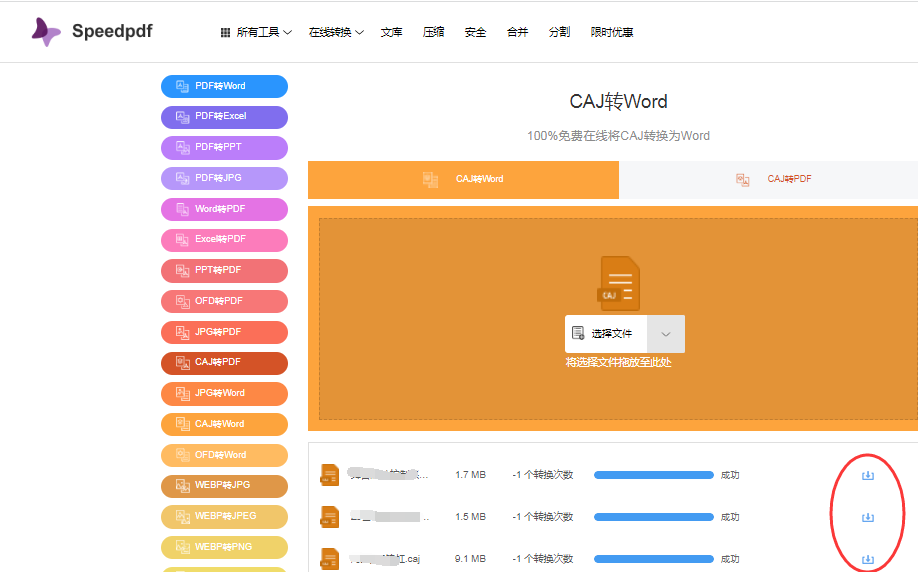The width and height of the screenshot is (918, 572).
Task: Open OFD转Word converter
Action: point(224,455)
